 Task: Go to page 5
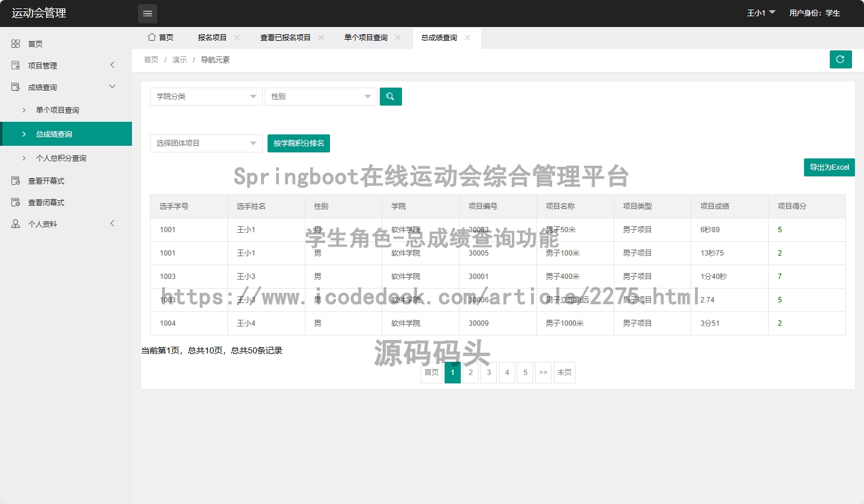tap(525, 373)
